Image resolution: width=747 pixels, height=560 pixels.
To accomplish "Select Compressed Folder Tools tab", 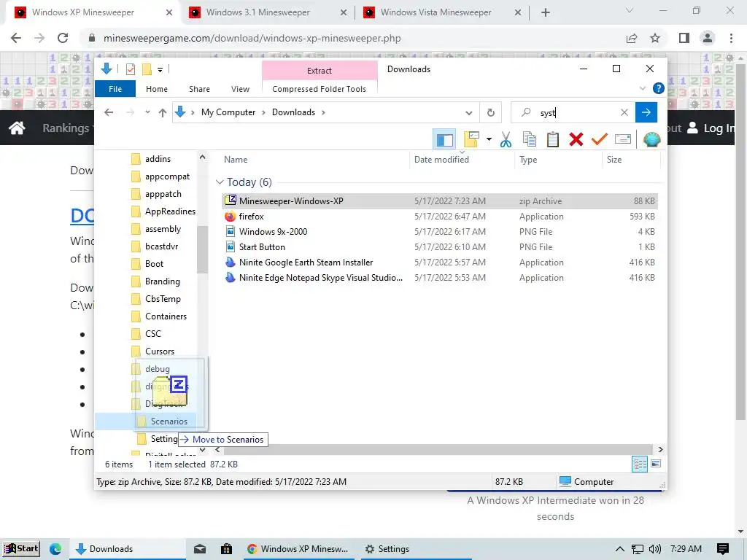I will [320, 89].
